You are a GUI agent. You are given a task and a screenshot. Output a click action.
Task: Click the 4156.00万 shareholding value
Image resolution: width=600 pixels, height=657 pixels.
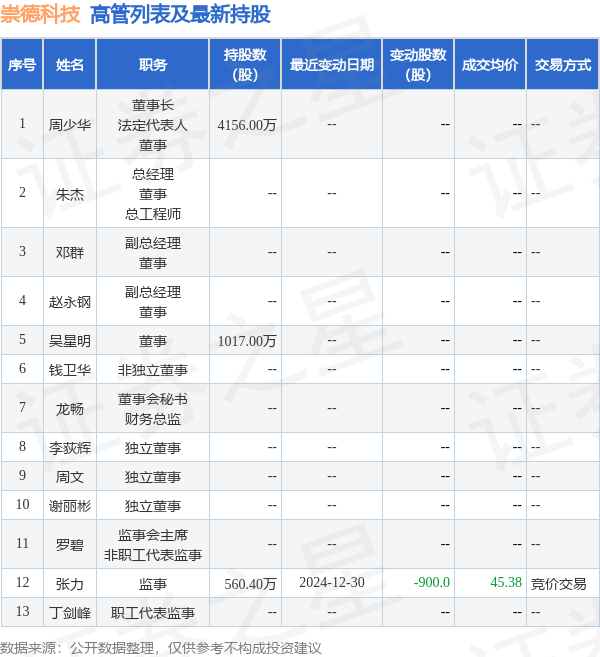247,124
